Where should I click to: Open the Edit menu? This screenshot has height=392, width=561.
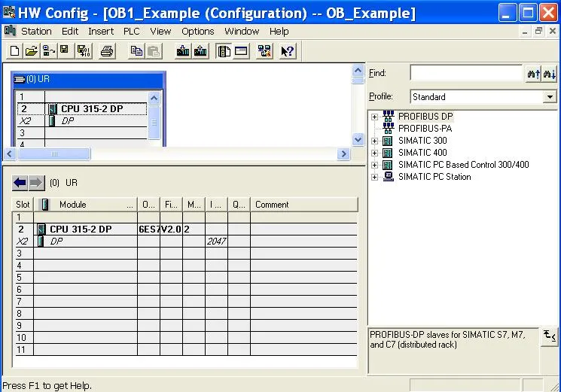pos(70,32)
